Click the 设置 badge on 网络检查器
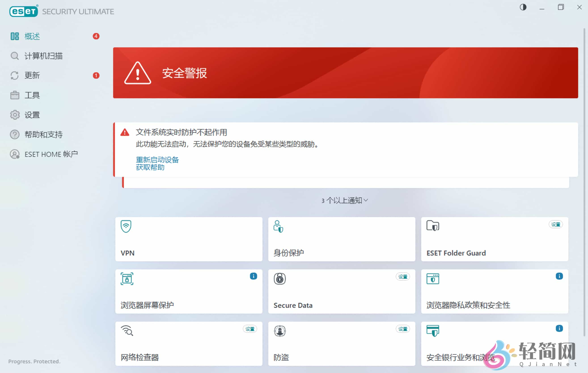This screenshot has width=588, height=373. [x=250, y=329]
